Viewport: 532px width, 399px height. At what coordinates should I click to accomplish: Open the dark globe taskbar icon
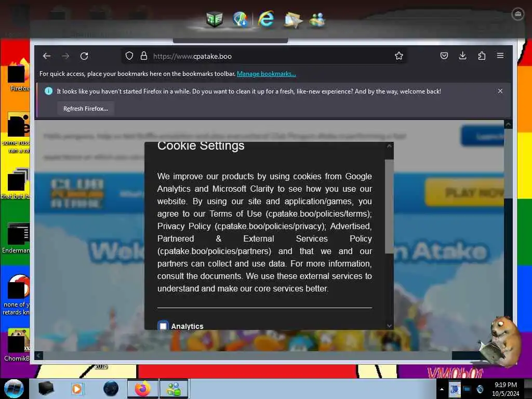(111, 389)
